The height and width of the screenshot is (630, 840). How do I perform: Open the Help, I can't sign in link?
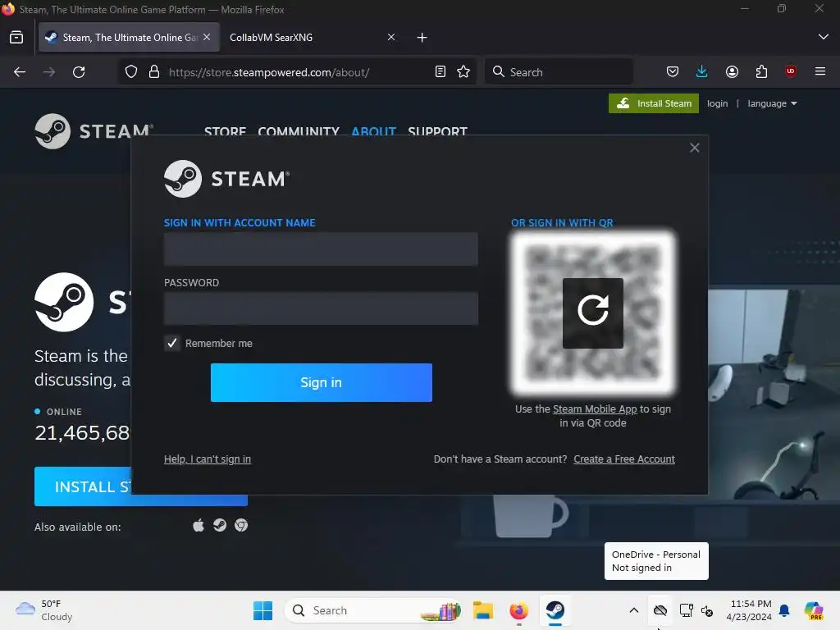(208, 459)
